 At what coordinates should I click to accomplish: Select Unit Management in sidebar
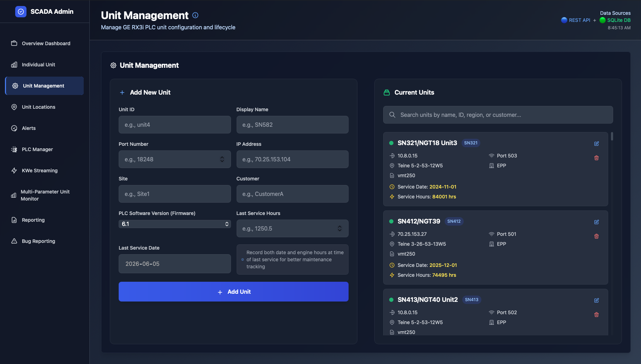(44, 86)
